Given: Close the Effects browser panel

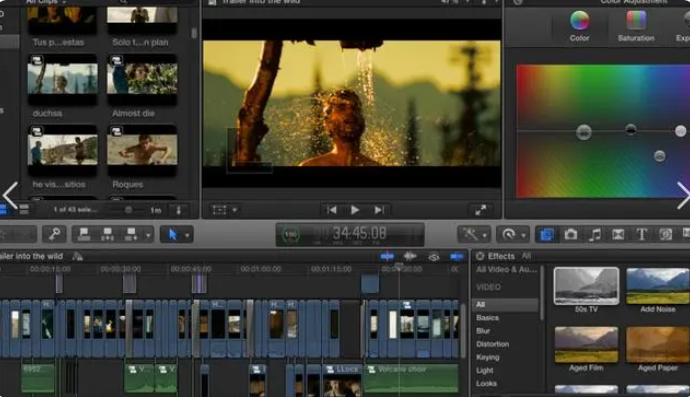Looking at the screenshot, I should point(480,256).
